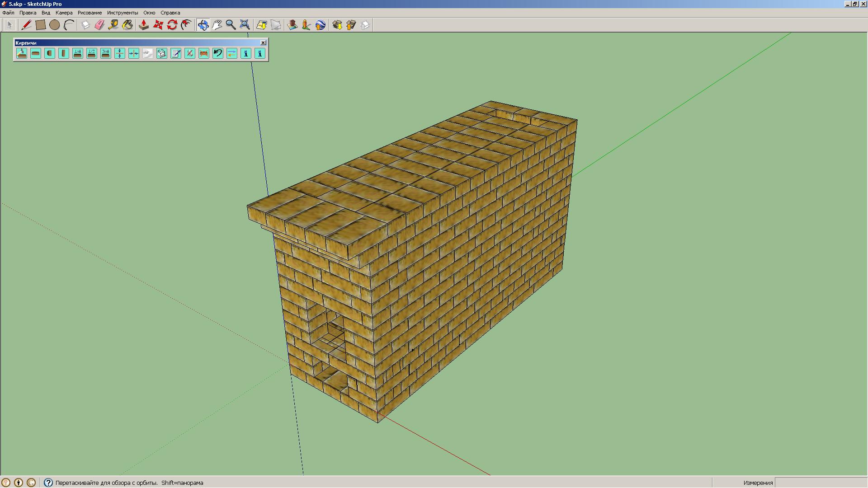Open the Камера menu
868x488 pixels.
tap(64, 13)
